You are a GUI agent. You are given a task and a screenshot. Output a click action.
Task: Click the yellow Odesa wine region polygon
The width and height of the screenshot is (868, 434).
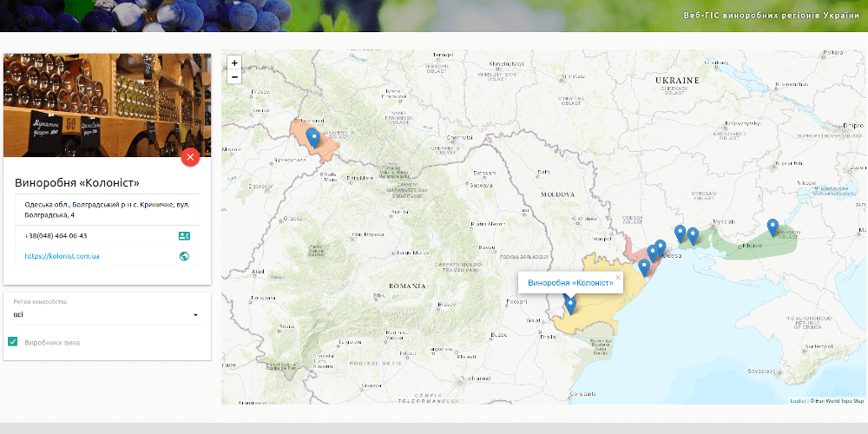click(x=601, y=310)
